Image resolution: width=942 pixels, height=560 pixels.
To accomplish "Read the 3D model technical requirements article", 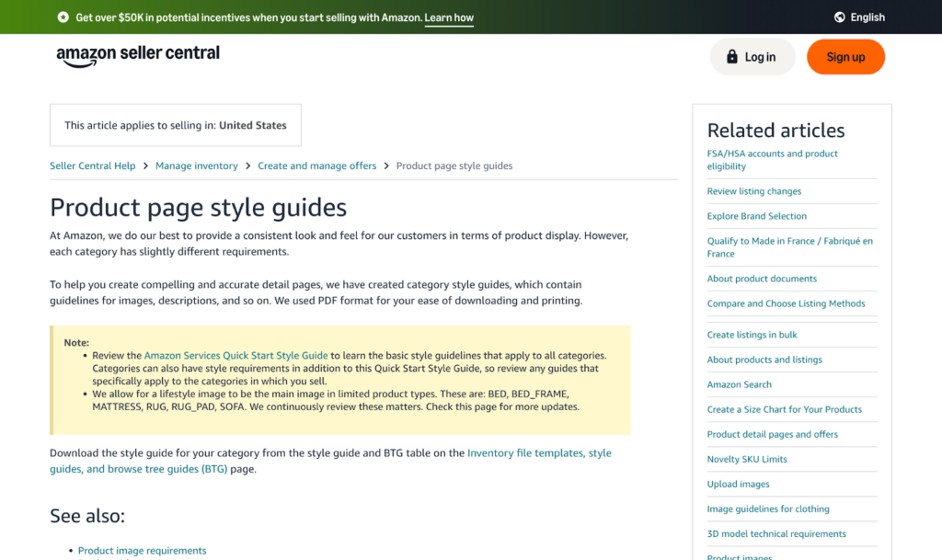I will click(x=776, y=533).
